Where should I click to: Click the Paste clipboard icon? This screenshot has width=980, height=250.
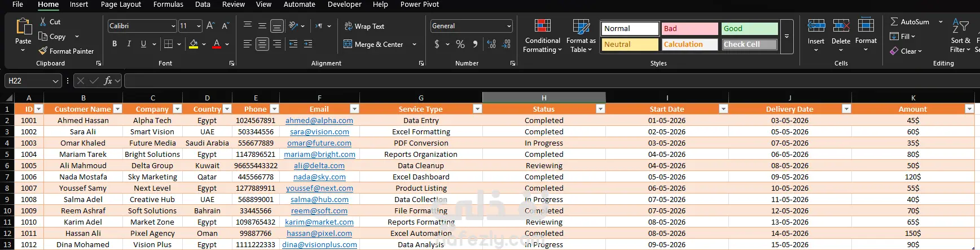(23, 27)
